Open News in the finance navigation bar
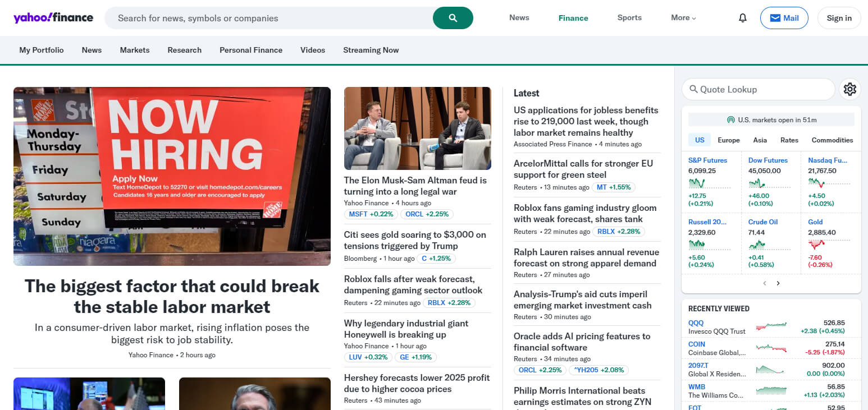Screen dimensions: 868x410 (92, 50)
